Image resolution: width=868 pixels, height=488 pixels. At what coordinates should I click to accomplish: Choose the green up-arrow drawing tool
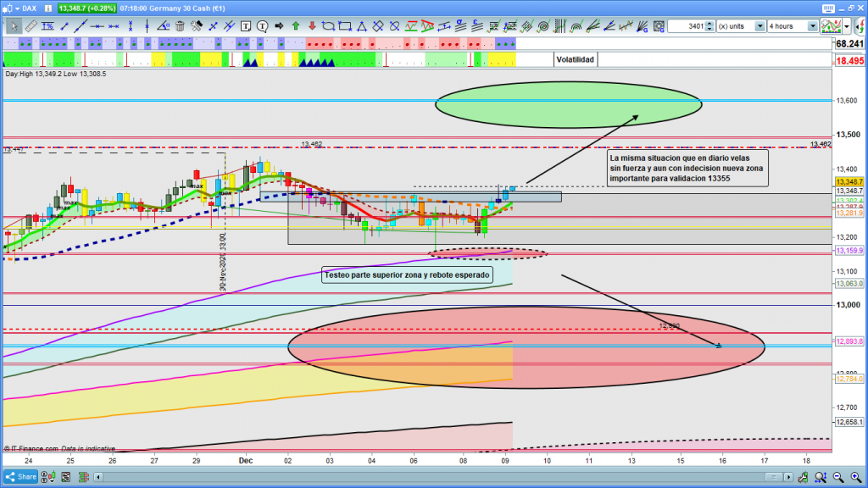tap(295, 26)
